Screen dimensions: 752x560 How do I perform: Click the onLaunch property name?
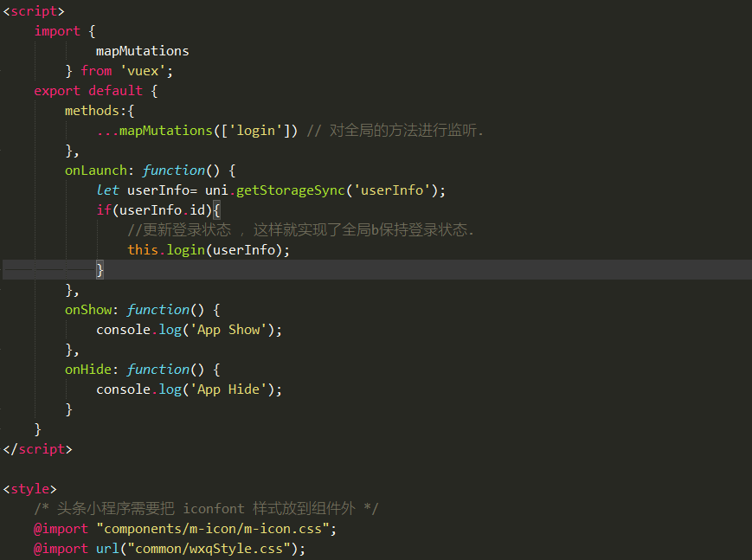click(x=96, y=171)
